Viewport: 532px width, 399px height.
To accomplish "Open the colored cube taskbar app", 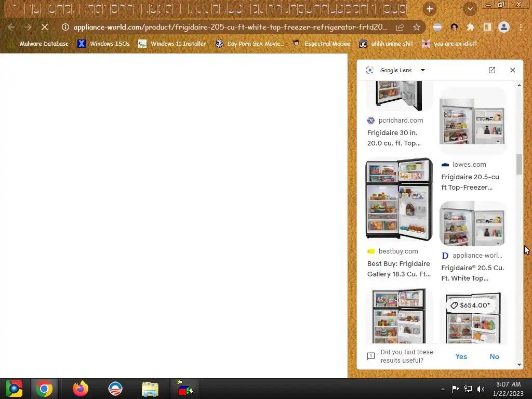I will [x=185, y=389].
